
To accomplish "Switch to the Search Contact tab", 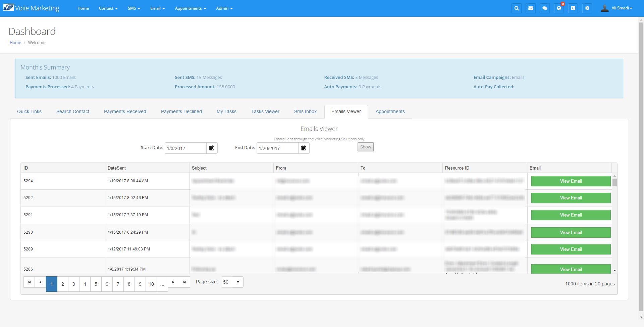I will point(73,111).
